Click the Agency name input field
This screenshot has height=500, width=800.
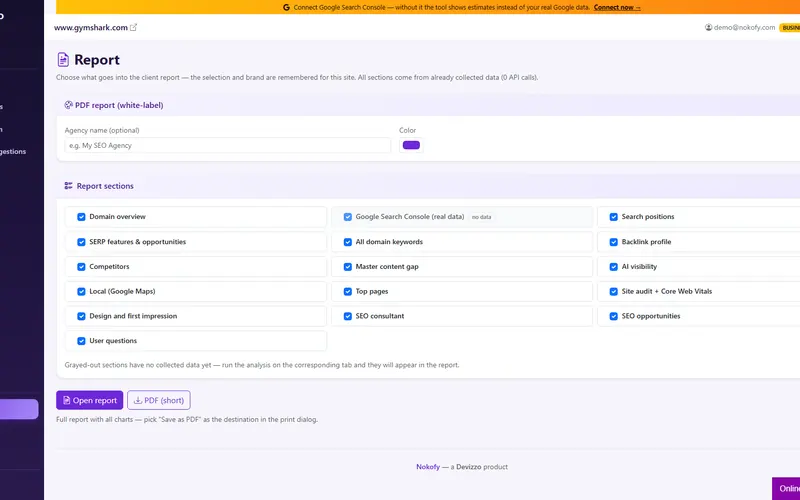(x=228, y=145)
